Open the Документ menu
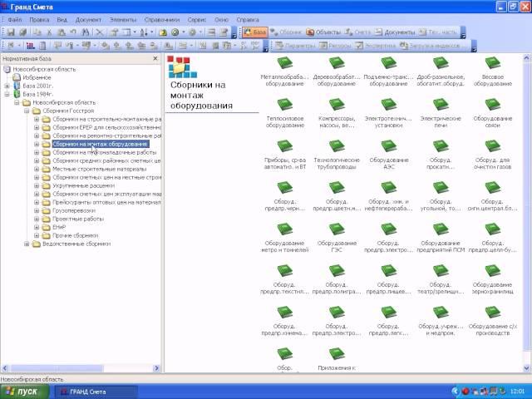 (88, 20)
